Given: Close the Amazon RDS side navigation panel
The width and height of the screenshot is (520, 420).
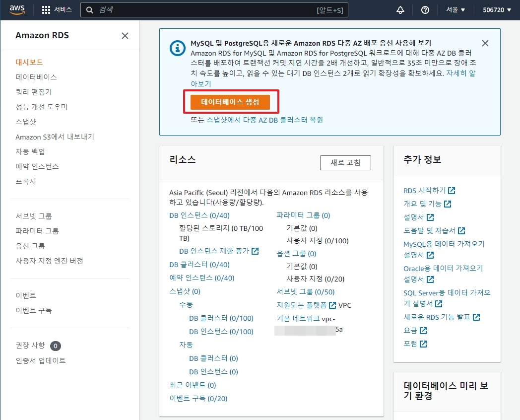Looking at the screenshot, I should click(x=125, y=36).
